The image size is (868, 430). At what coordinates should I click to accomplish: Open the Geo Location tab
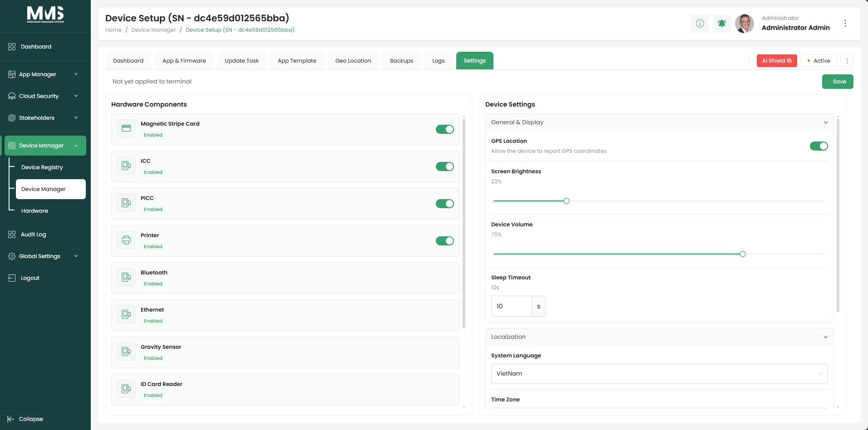(x=353, y=61)
